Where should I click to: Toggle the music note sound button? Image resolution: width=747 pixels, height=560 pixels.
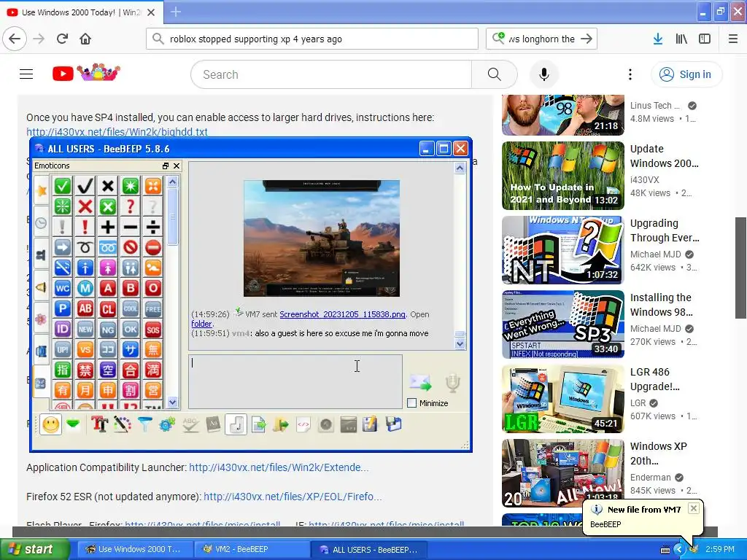point(236,424)
